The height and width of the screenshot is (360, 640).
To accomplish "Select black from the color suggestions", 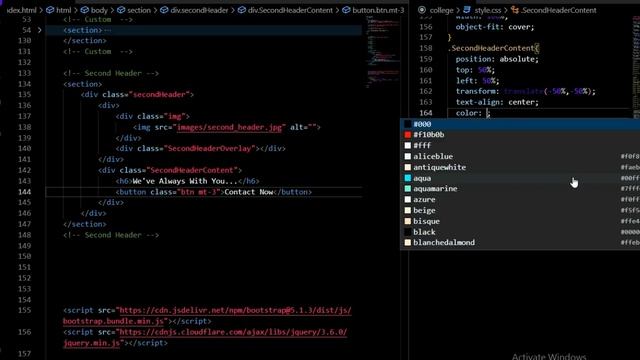I will coord(520,232).
